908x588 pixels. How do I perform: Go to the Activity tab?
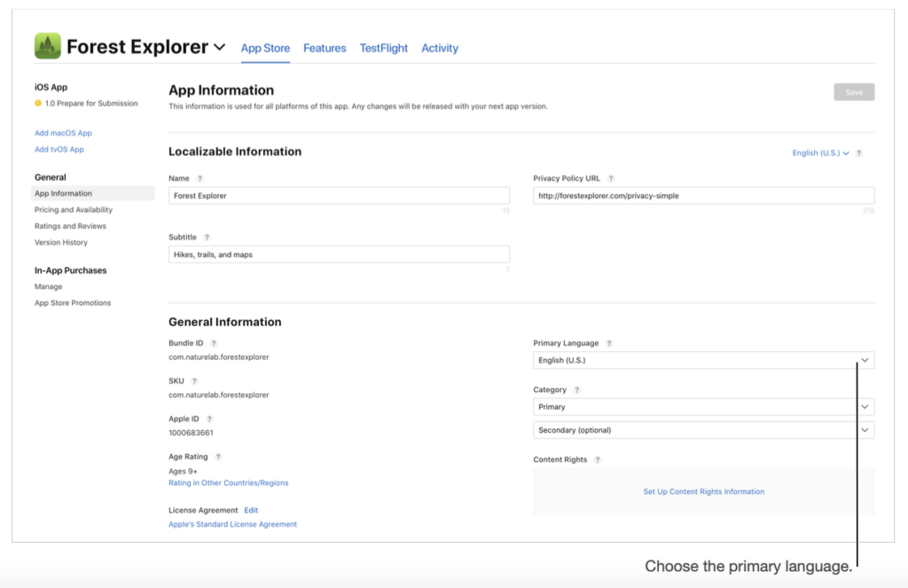pyautogui.click(x=440, y=48)
